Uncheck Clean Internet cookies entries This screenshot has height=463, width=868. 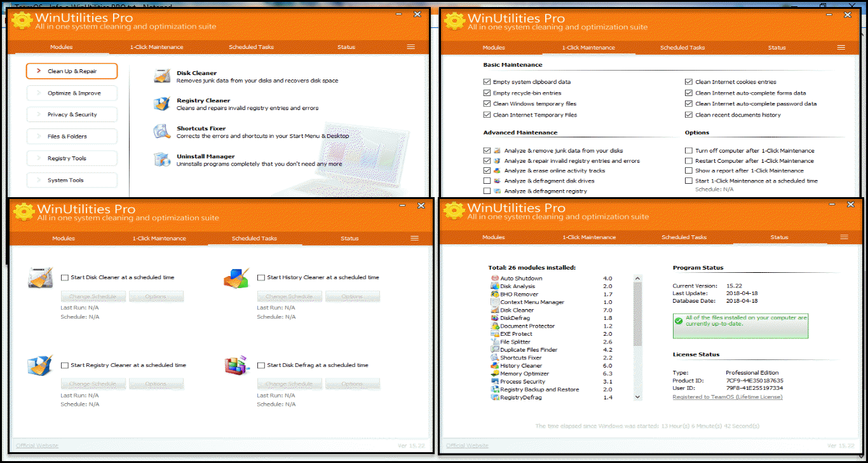coord(689,82)
